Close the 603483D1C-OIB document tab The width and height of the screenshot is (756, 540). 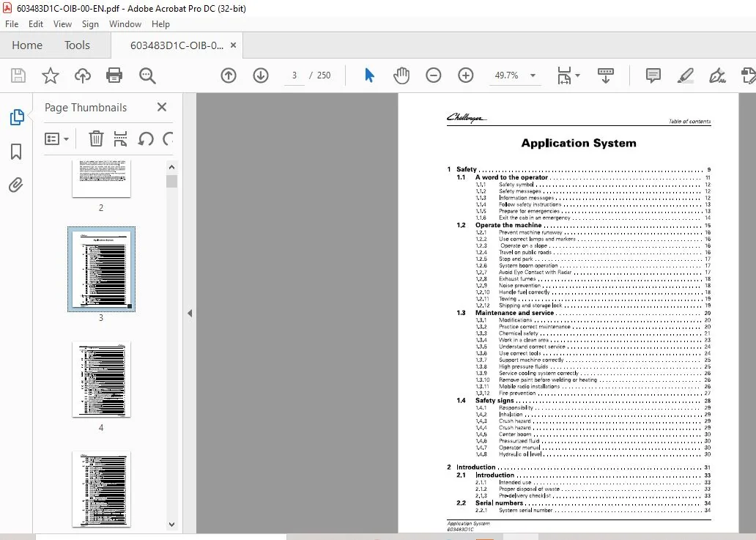point(234,45)
